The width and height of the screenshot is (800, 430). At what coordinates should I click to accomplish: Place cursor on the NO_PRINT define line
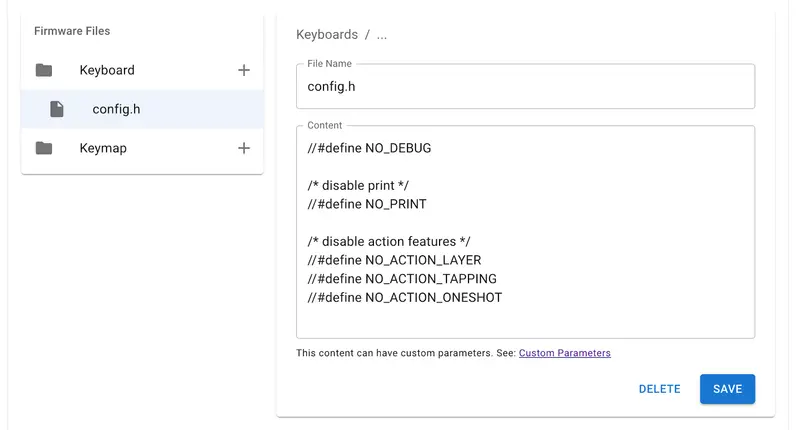point(367,204)
